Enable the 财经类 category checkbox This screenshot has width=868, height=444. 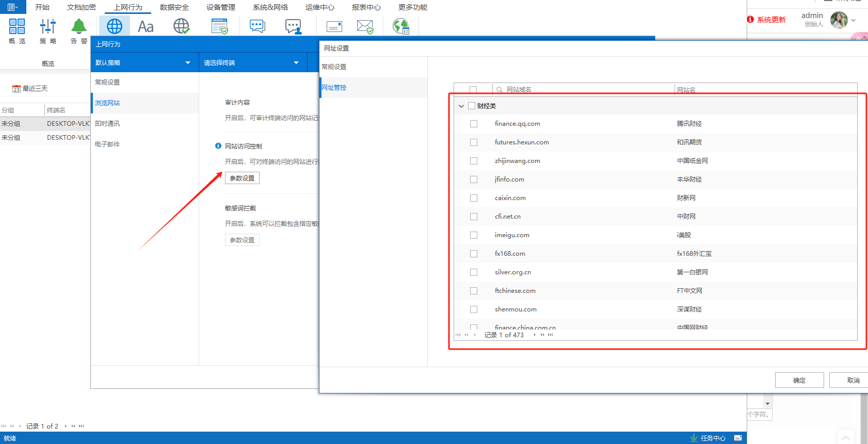pyautogui.click(x=472, y=106)
